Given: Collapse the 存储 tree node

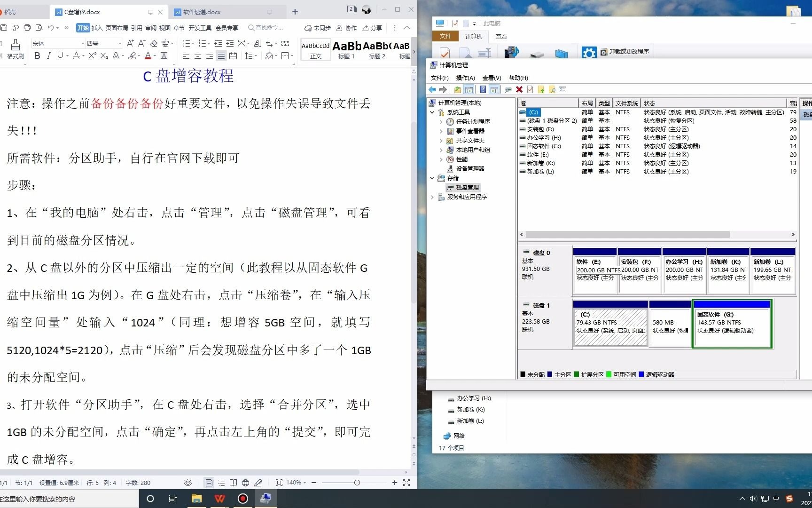Looking at the screenshot, I should tap(433, 178).
